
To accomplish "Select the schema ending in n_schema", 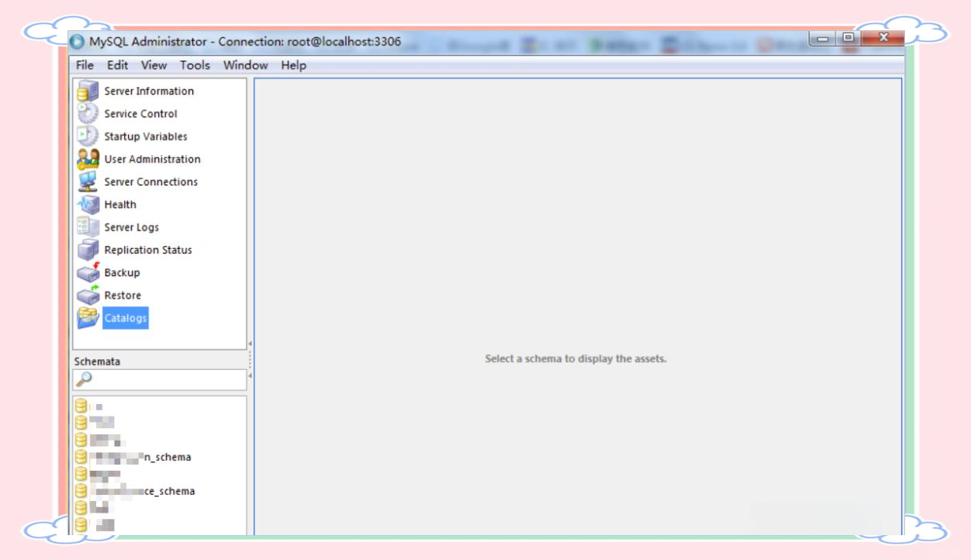I will click(140, 457).
